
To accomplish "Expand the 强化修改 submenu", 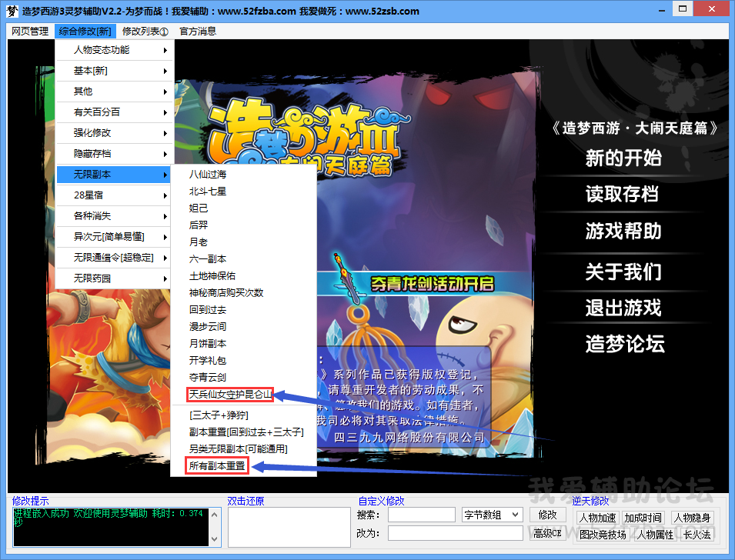I will (115, 132).
